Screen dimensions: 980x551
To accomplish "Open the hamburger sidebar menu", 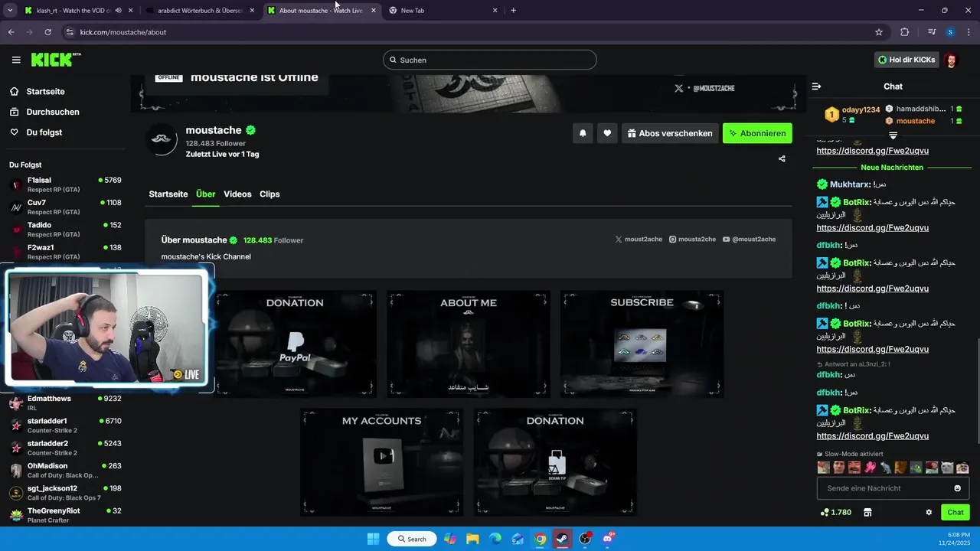I will point(16,60).
